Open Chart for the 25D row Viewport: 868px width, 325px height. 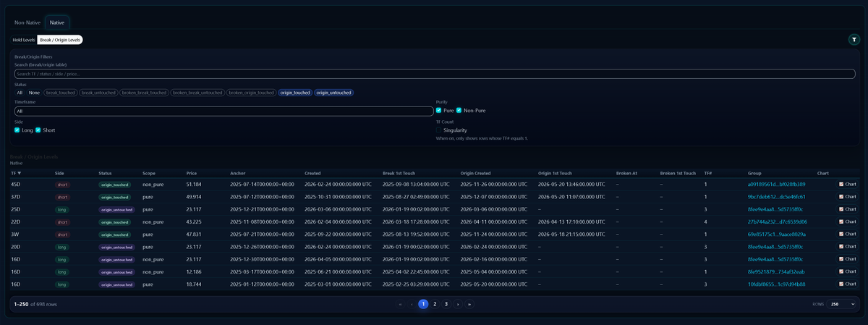pos(847,209)
